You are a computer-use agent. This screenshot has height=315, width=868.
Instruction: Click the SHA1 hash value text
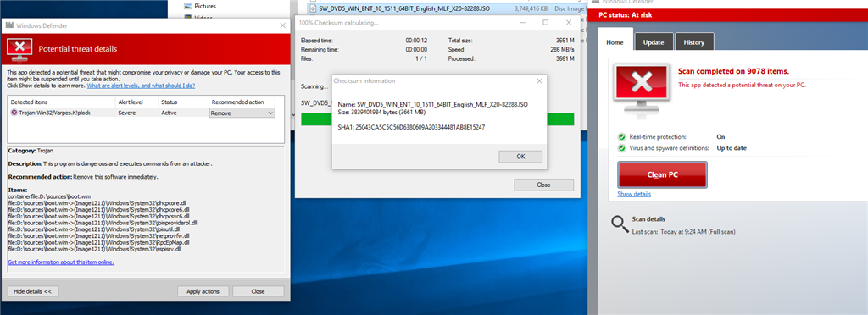click(420, 127)
